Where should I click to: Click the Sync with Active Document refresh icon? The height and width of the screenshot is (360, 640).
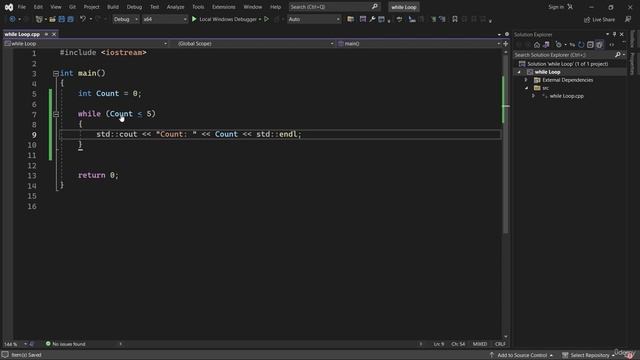coord(581,45)
